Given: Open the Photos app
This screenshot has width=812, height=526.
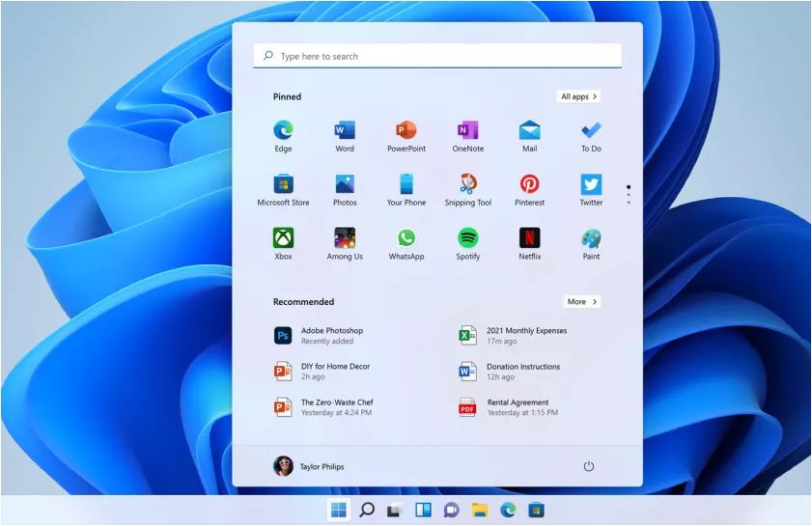Looking at the screenshot, I should click(x=345, y=190).
